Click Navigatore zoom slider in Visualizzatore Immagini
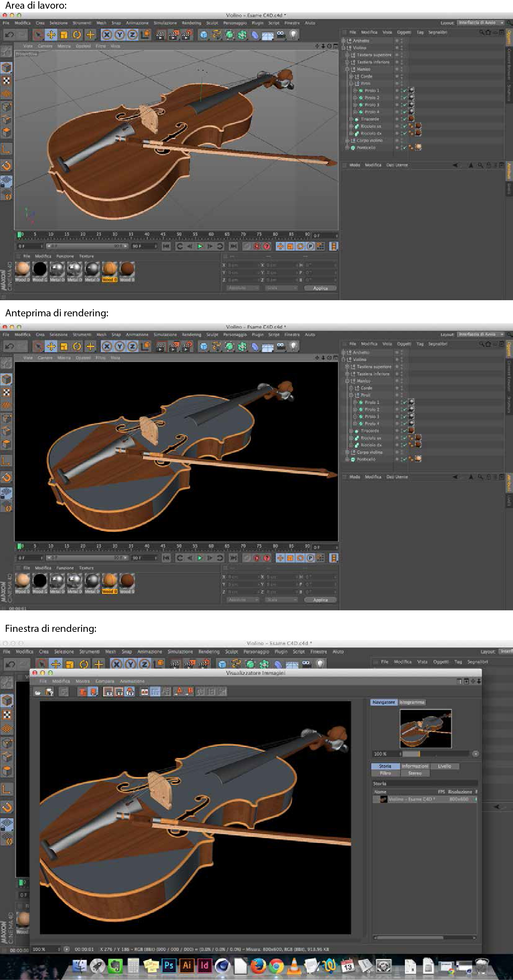 [x=436, y=754]
